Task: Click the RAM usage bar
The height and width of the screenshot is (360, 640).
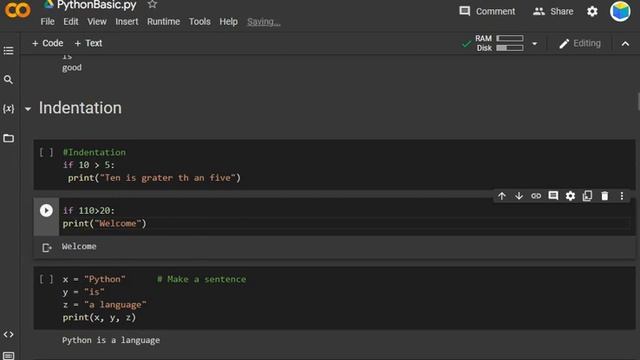Action: click(x=510, y=38)
